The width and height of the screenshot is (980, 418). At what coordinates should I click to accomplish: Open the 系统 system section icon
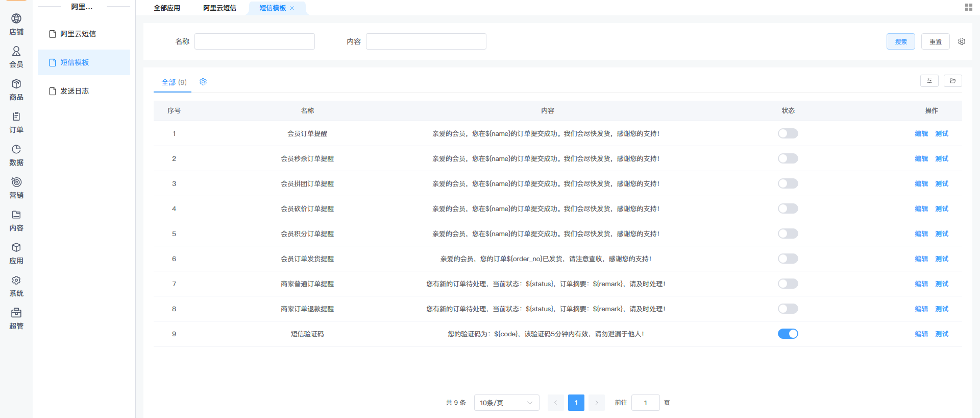[x=16, y=281]
